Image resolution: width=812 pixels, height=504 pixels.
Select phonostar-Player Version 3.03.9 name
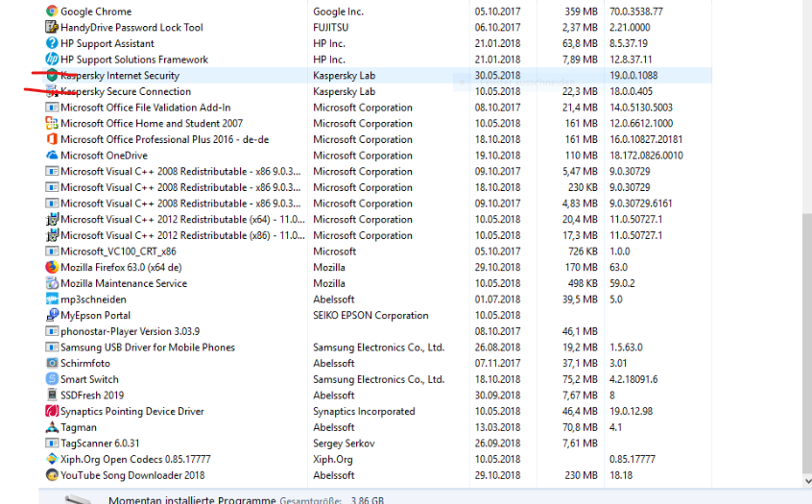click(130, 331)
